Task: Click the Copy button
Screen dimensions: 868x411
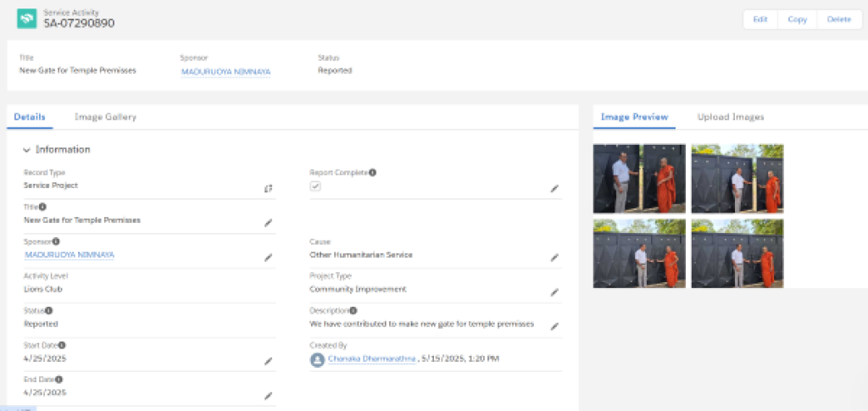Action: pos(797,19)
